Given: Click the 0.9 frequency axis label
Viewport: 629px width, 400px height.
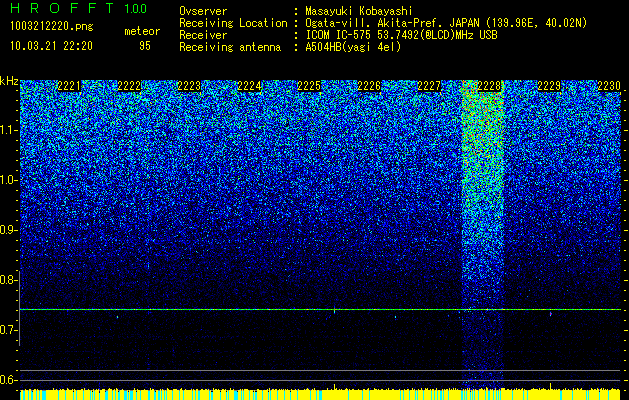Looking at the screenshot, I should [x=8, y=230].
